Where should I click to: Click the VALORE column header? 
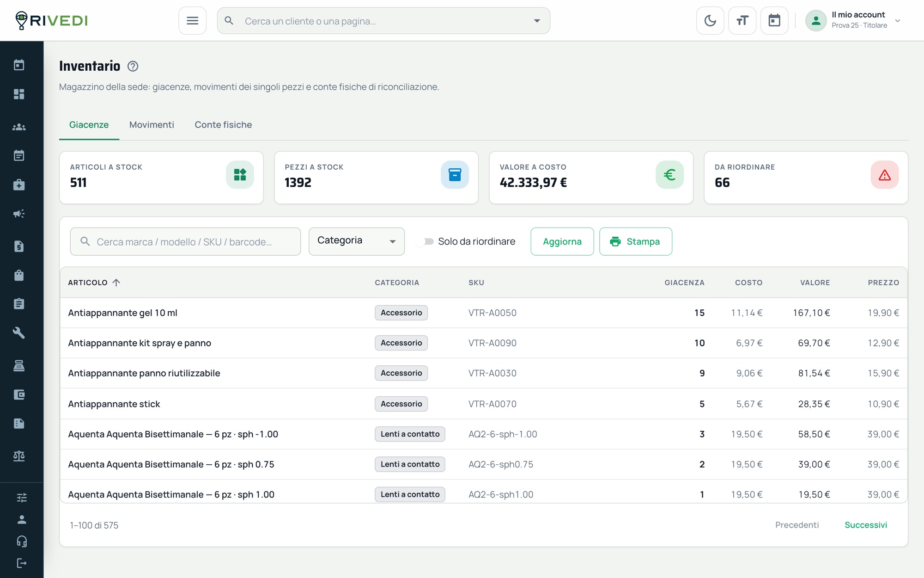[x=815, y=283]
